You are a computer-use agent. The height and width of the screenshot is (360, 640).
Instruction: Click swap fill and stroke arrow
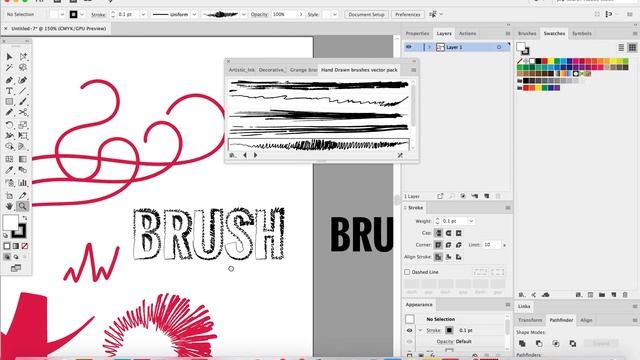[25, 218]
